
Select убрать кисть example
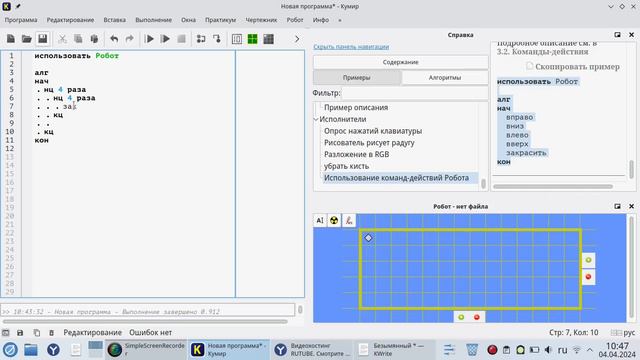click(x=347, y=166)
